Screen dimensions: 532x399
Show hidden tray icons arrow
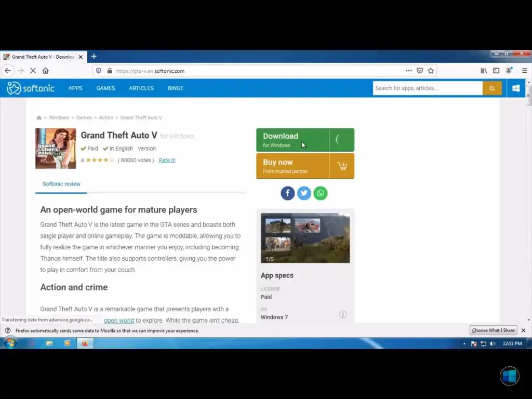(x=464, y=344)
